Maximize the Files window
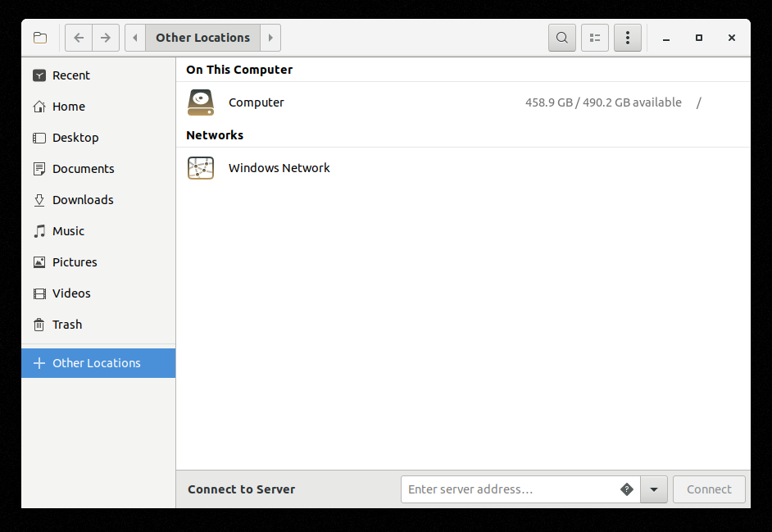Screen dimensions: 772x532 point(698,38)
